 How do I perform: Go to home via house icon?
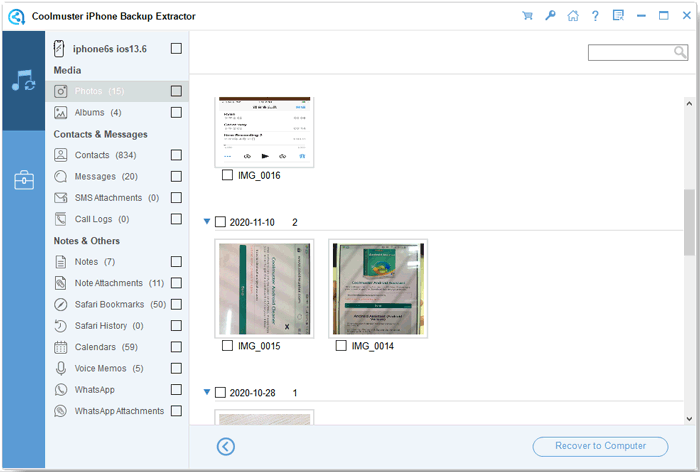573,16
